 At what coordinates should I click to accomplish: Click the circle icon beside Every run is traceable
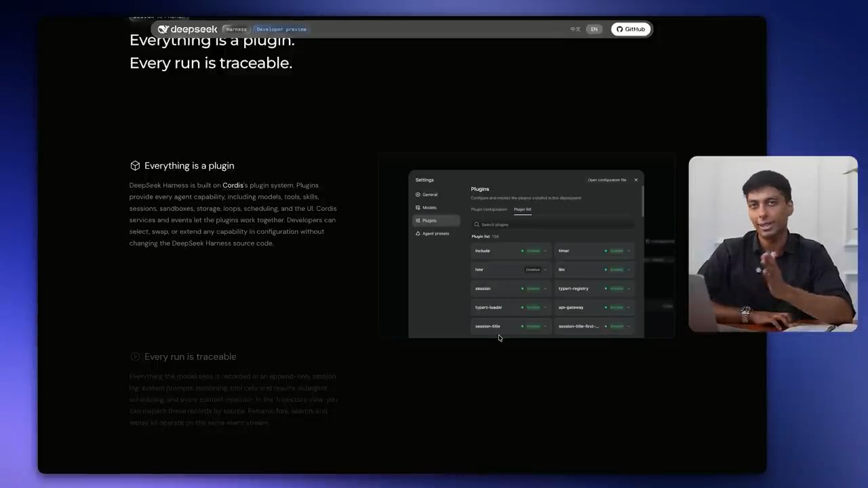point(135,357)
